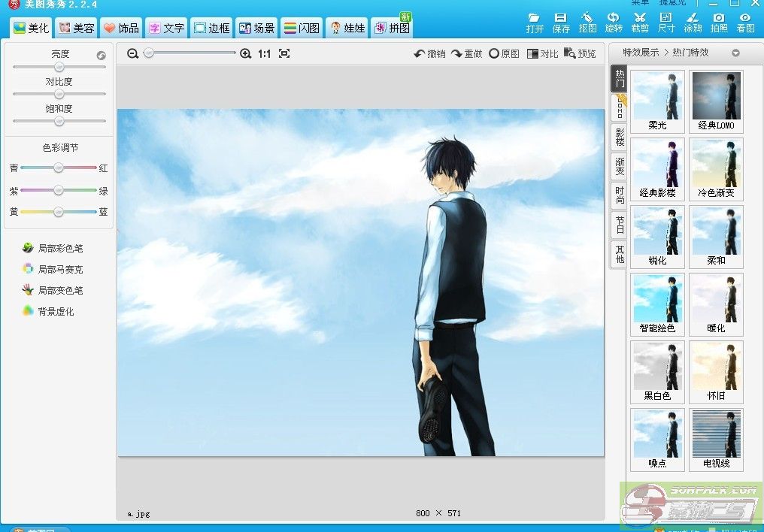Open the 边框 frames tab
This screenshot has width=764, height=532.
pyautogui.click(x=211, y=28)
